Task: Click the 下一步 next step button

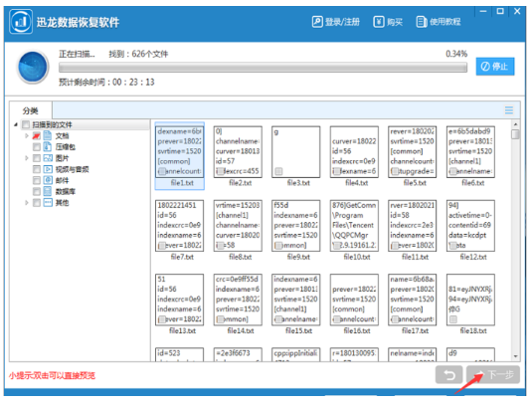Action: tap(493, 375)
